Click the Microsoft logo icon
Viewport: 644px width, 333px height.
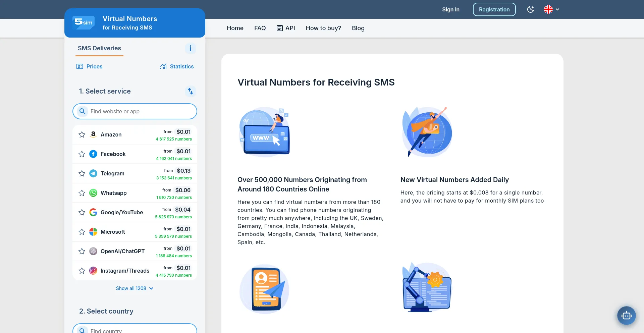pos(93,232)
